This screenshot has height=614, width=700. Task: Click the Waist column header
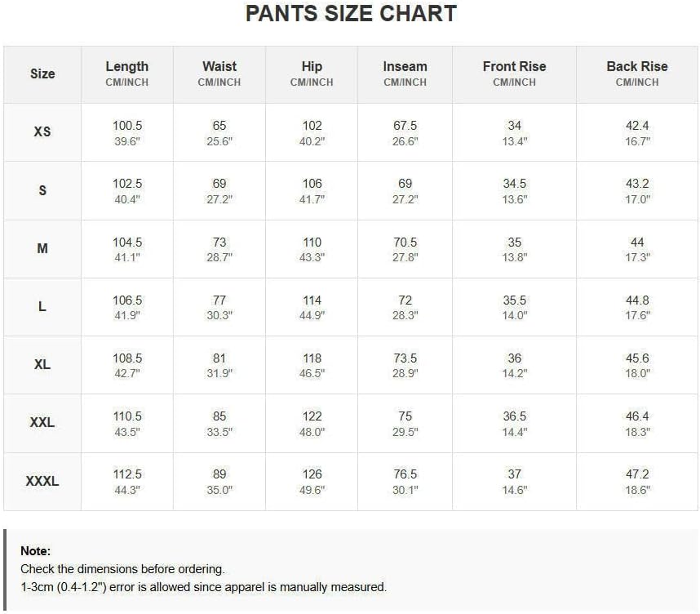tap(219, 66)
